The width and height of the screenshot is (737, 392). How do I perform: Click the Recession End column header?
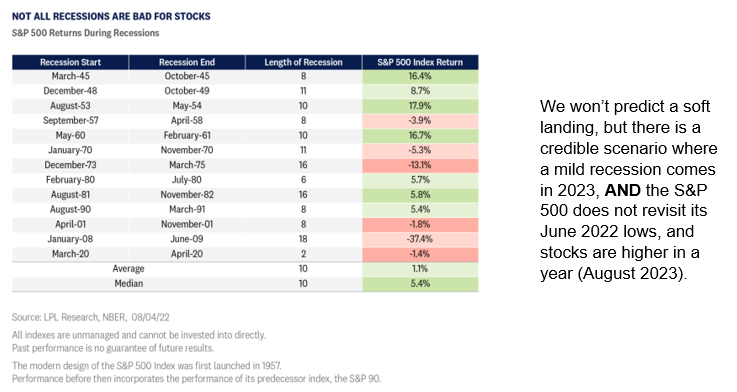(187, 62)
